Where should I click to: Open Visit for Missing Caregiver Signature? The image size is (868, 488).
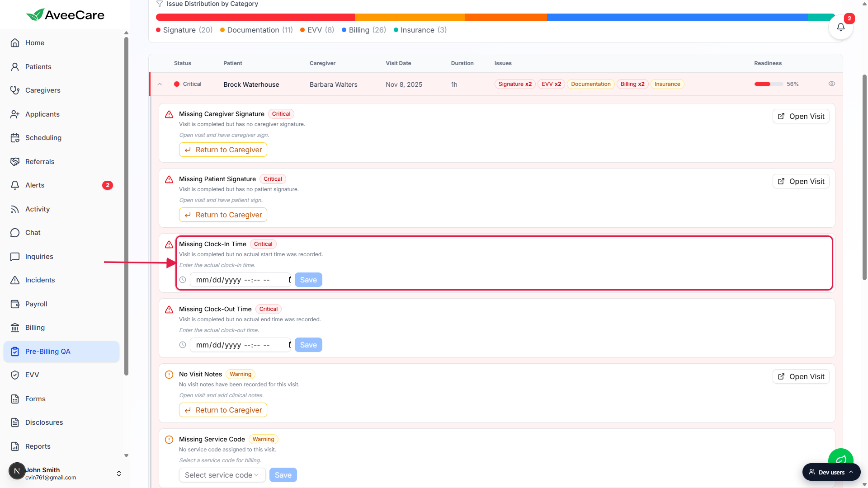[x=801, y=116]
